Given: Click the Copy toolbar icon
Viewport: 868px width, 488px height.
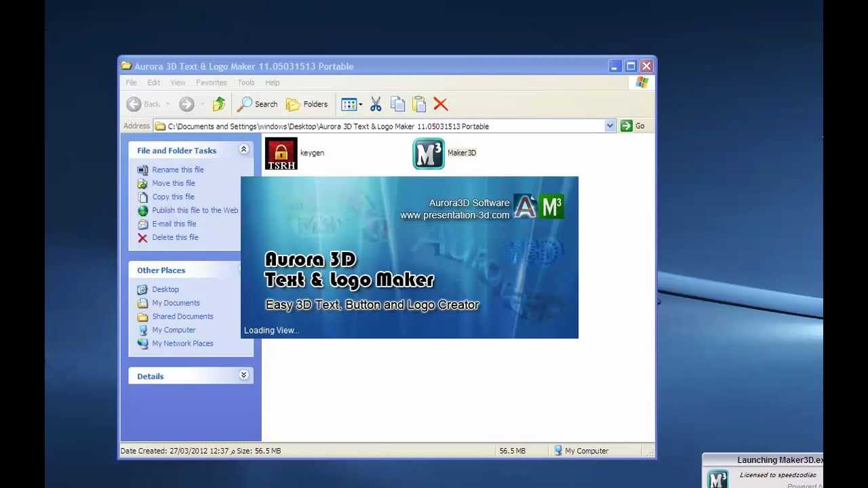Looking at the screenshot, I should [397, 104].
